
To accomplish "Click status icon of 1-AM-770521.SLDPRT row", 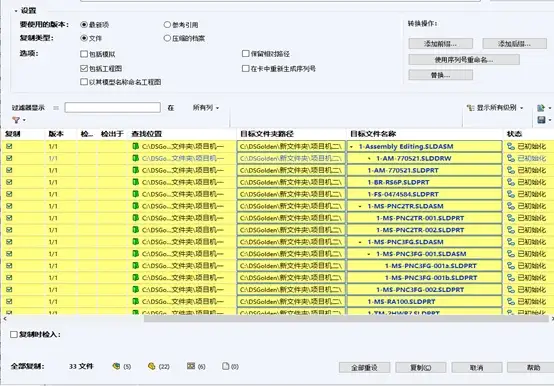I will tap(511, 170).
